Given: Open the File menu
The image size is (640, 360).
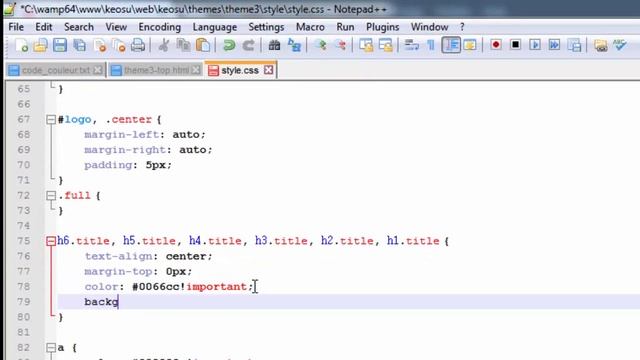Looking at the screenshot, I should point(16,27).
